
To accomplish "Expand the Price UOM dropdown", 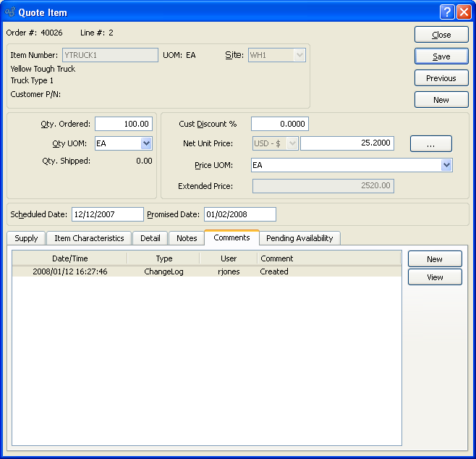I will [x=446, y=165].
